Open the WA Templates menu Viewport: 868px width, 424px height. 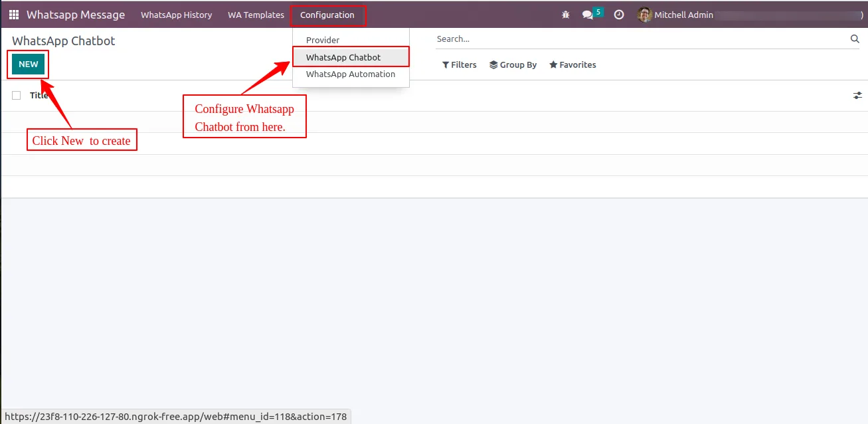[x=256, y=15]
